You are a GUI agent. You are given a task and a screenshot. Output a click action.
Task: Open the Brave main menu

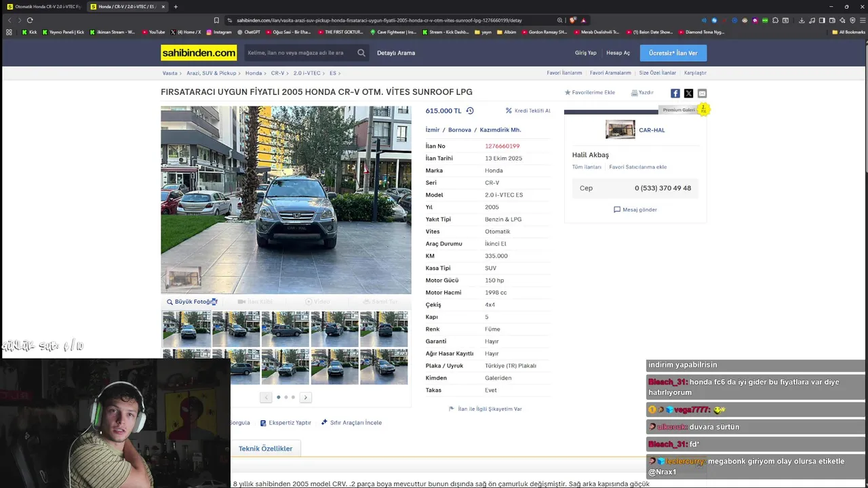(862, 20)
